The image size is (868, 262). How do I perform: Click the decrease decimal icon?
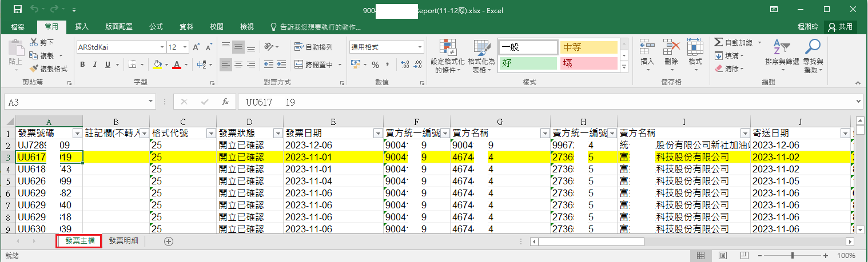pyautogui.click(x=418, y=65)
